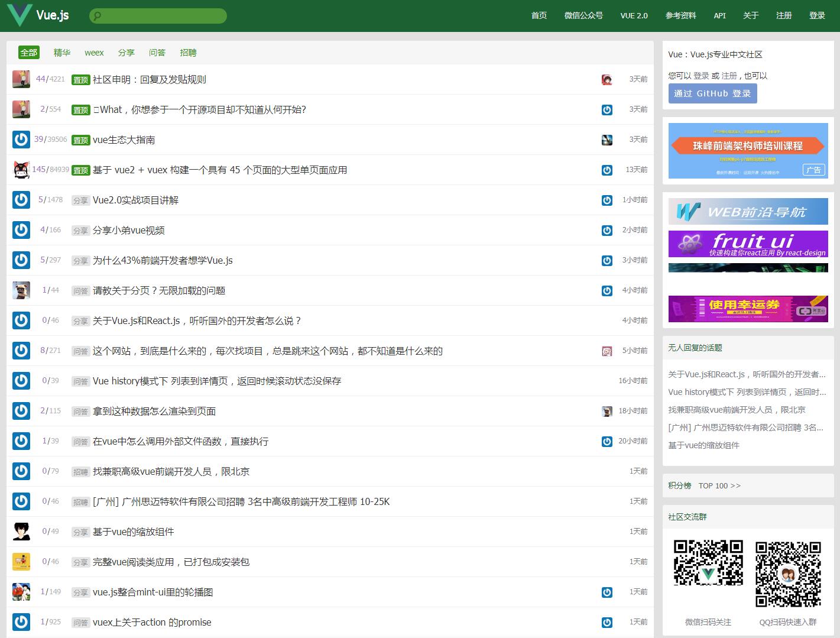Screen dimensions: 840x638
Task: Select the weex tab
Action: point(94,53)
